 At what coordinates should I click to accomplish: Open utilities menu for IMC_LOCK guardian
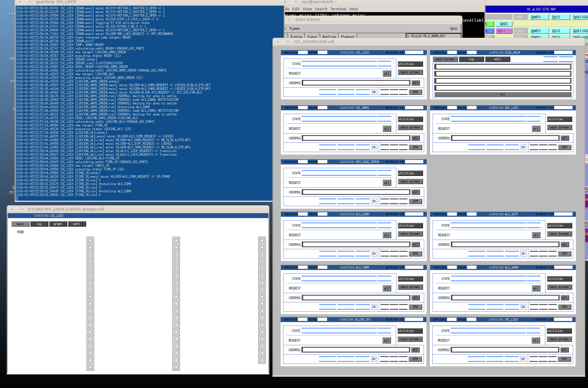559,331
